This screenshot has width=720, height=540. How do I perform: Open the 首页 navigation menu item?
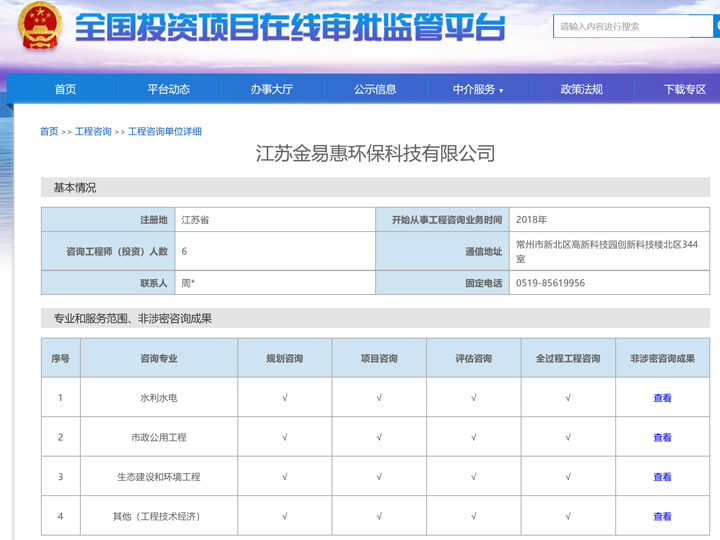[x=65, y=89]
